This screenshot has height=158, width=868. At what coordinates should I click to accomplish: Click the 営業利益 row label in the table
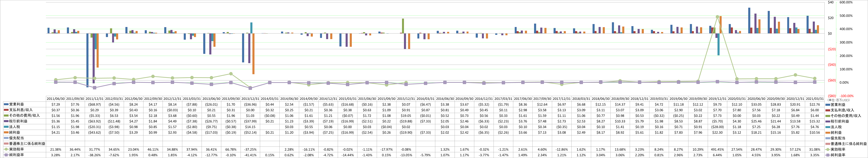pyautogui.click(x=16, y=104)
